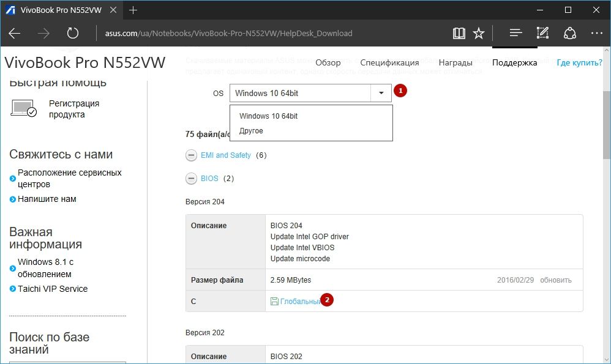This screenshot has width=611, height=364.
Task: Choose Другое option in OS list
Action: pos(251,131)
